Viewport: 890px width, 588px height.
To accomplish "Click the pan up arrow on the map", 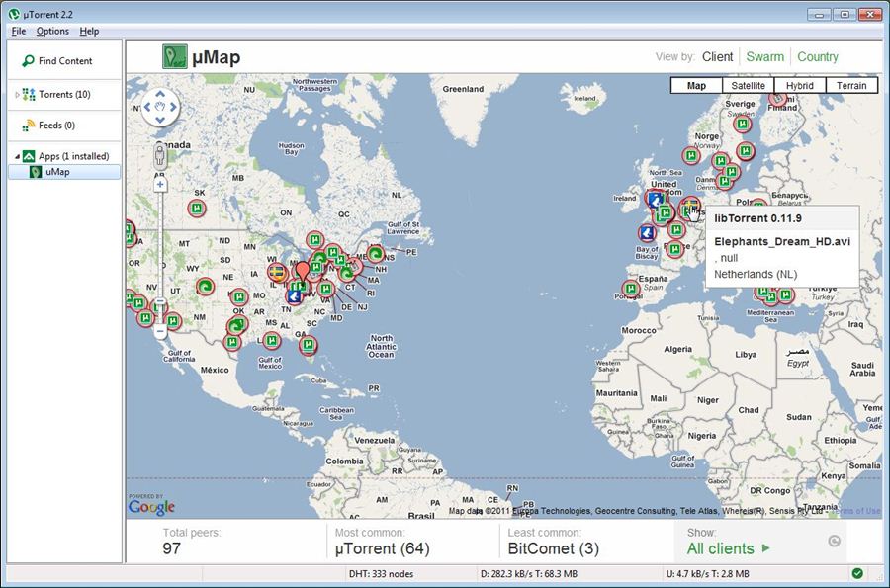I will click(160, 94).
